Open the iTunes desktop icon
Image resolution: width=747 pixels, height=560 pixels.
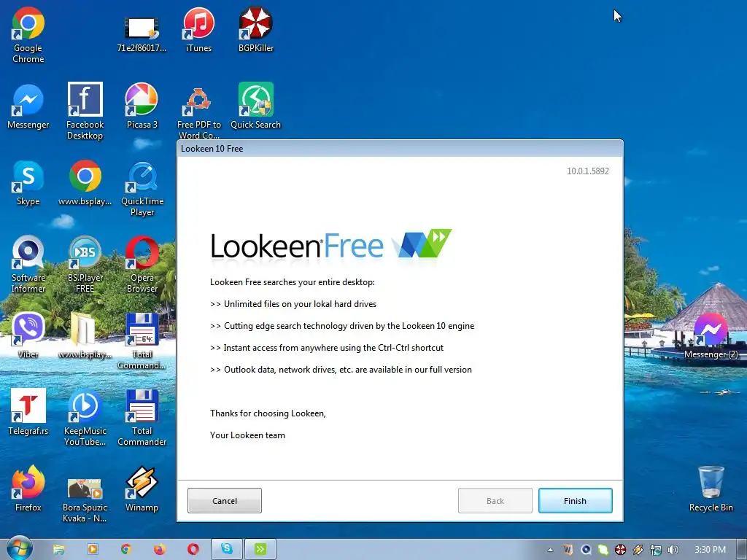tap(198, 29)
